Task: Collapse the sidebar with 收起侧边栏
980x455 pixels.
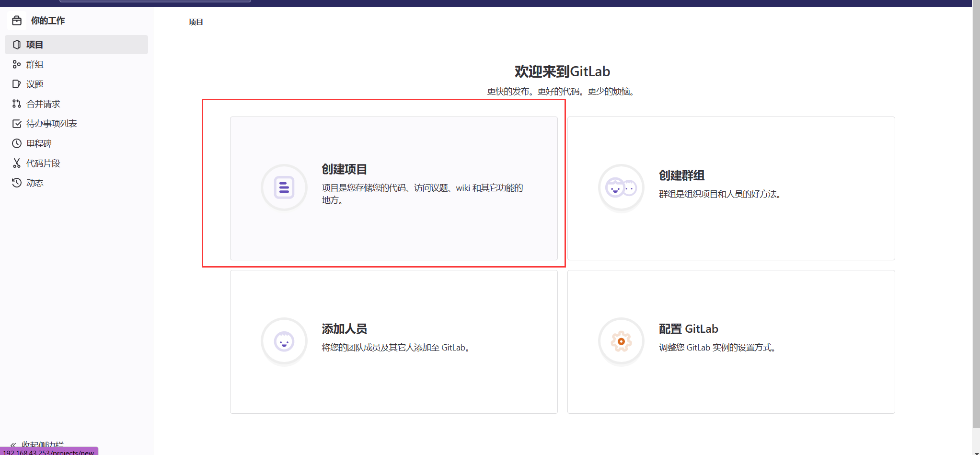Action: click(37, 444)
